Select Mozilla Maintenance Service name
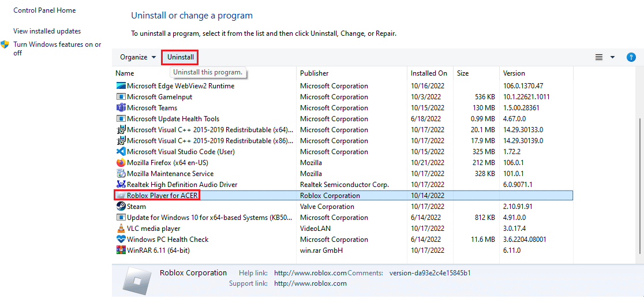The width and height of the screenshot is (644, 299). (x=170, y=174)
